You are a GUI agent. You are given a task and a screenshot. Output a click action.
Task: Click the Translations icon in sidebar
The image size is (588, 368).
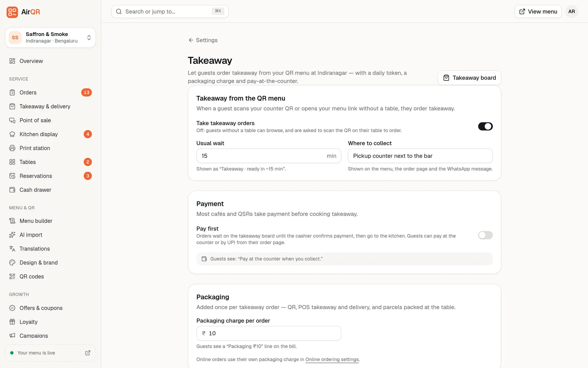click(x=12, y=249)
